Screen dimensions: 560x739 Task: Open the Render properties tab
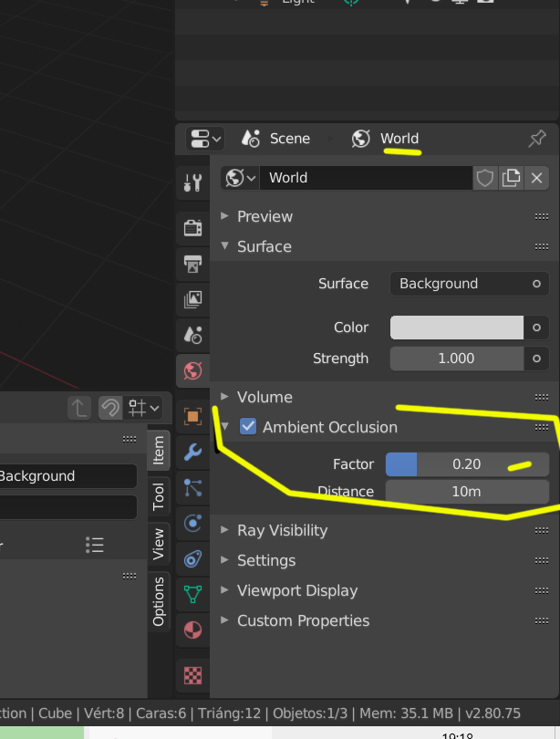click(x=192, y=228)
